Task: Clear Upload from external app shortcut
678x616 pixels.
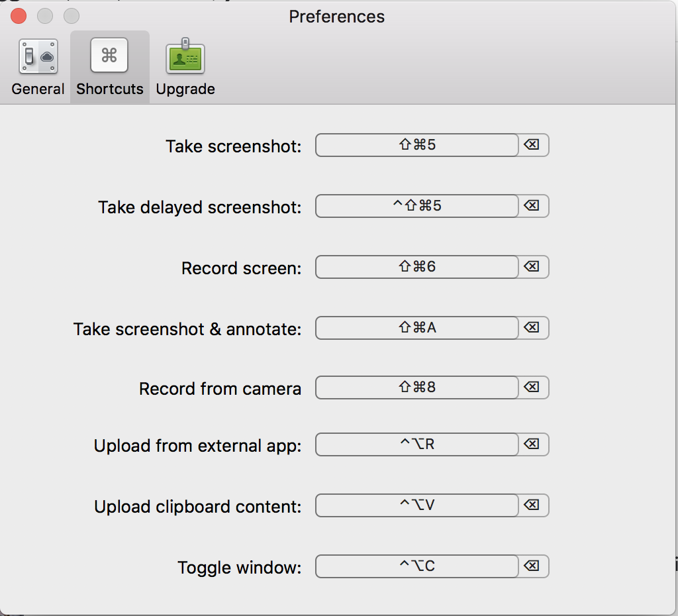Action: [x=532, y=444]
